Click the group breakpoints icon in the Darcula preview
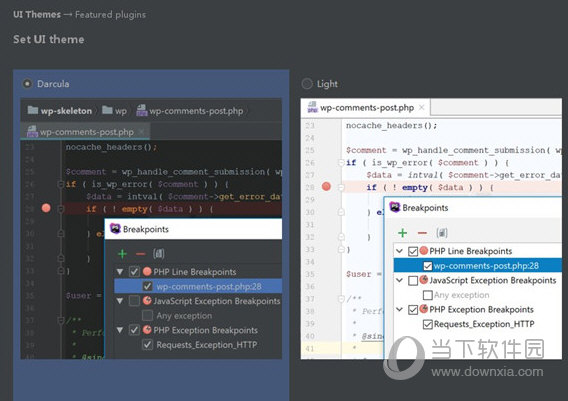This screenshot has height=401, width=568. [159, 254]
